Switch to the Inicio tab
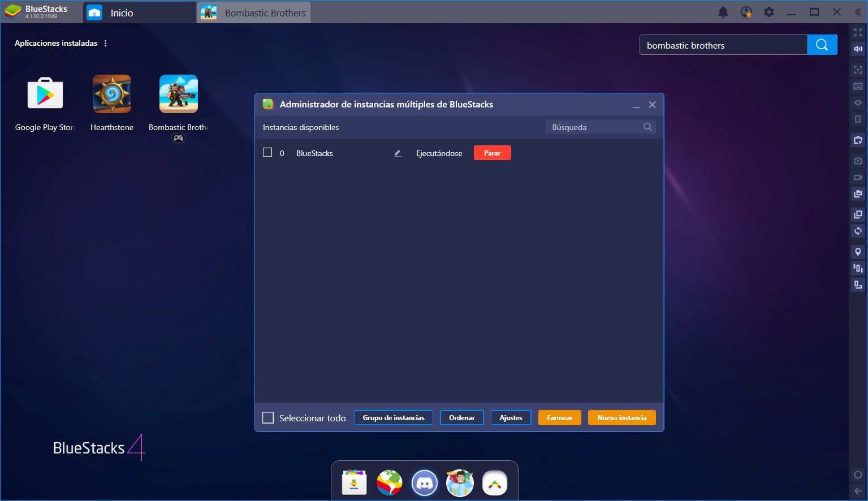Screen dimensions: 868x501 pyautogui.click(x=140, y=12)
